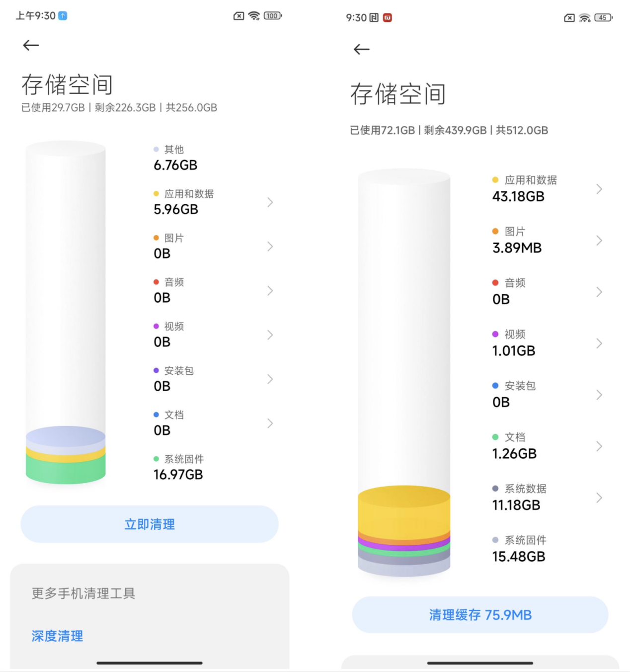Screen dimensions: 630x672
Task: Tap the 系统数据 label on the right phone
Action: click(x=526, y=489)
